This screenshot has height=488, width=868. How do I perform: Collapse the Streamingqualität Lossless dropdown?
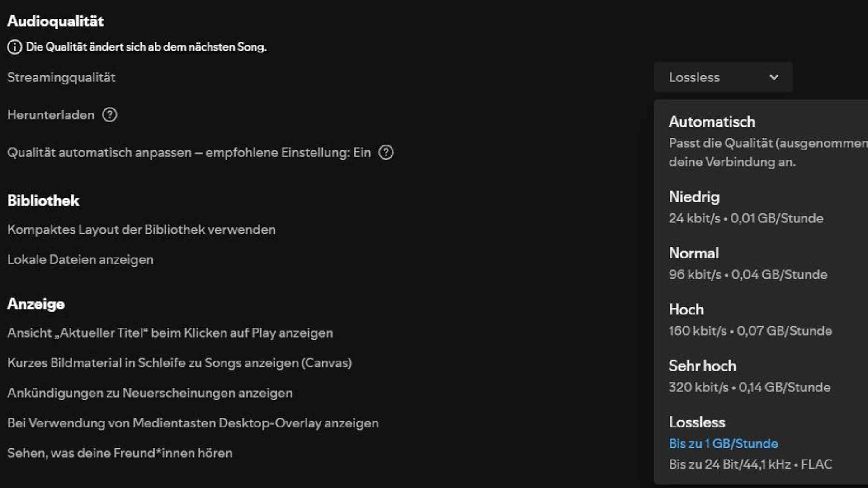click(723, 77)
